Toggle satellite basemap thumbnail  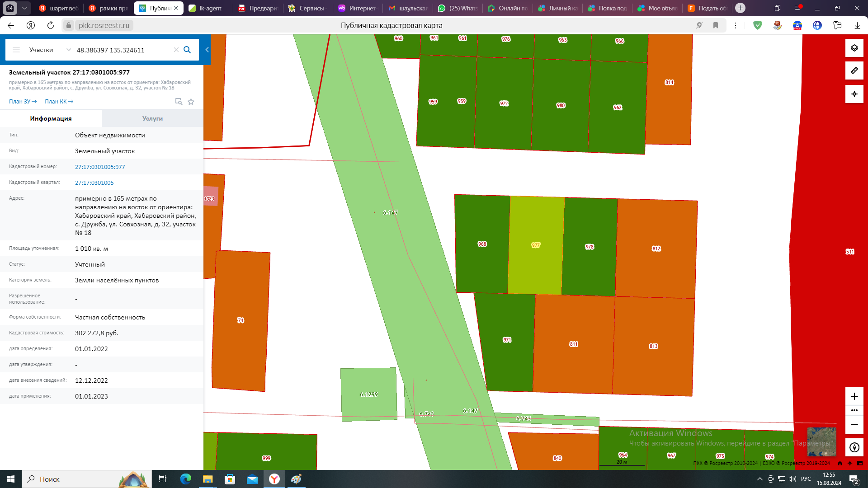(x=821, y=441)
